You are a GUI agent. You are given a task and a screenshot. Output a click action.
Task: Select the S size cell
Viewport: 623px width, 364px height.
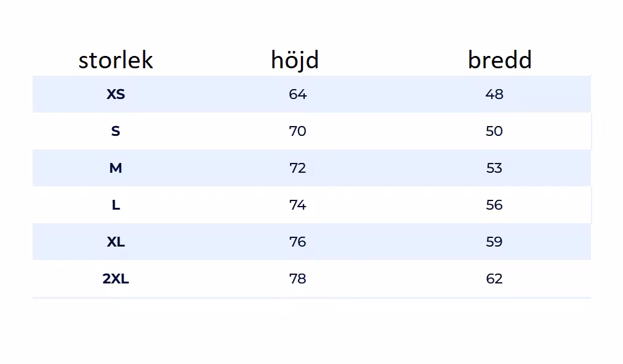[116, 131]
